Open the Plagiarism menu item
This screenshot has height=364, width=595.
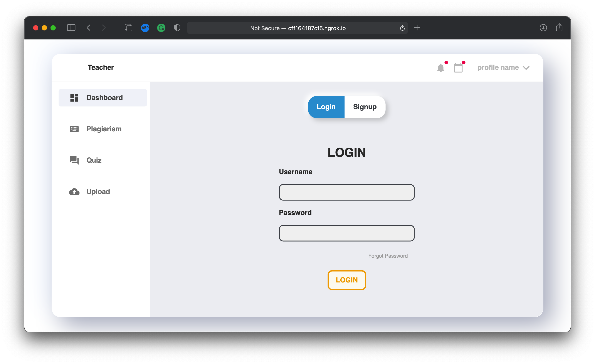pyautogui.click(x=104, y=129)
